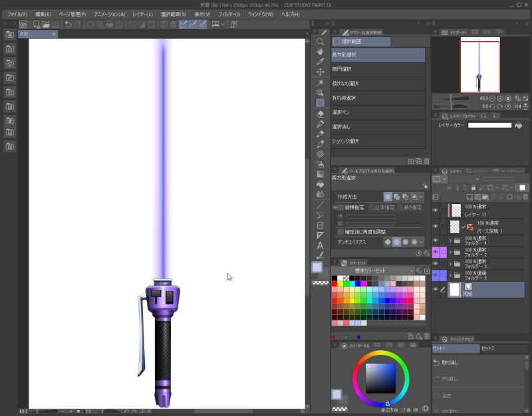The height and width of the screenshot is (416, 532).
Task: Enable 縦横指定 checkbox
Action: click(x=340, y=207)
